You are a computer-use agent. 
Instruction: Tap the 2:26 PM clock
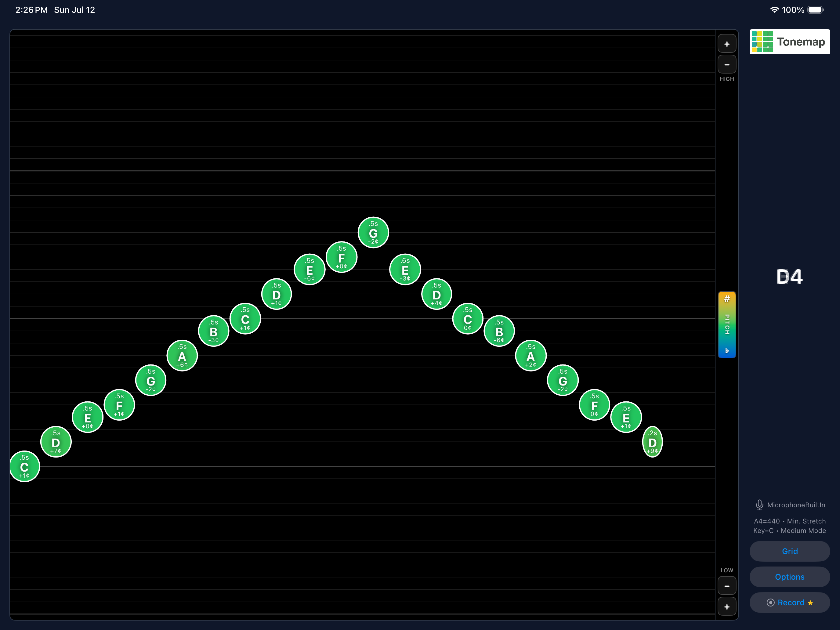tap(31, 10)
